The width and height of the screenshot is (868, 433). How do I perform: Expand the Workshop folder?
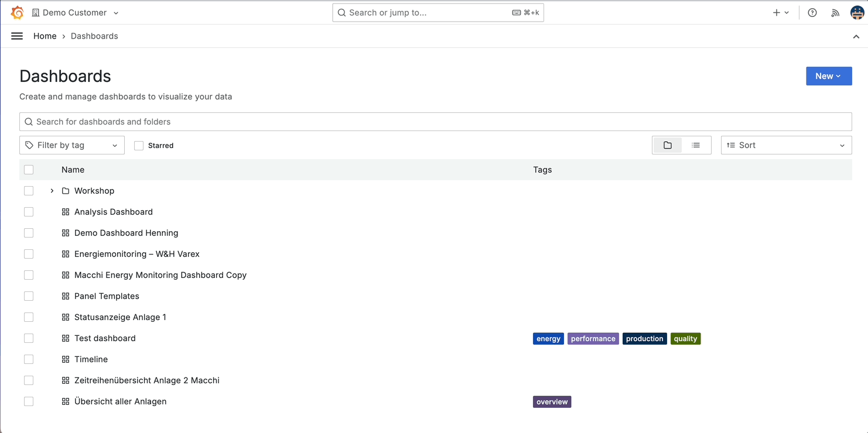[52, 190]
